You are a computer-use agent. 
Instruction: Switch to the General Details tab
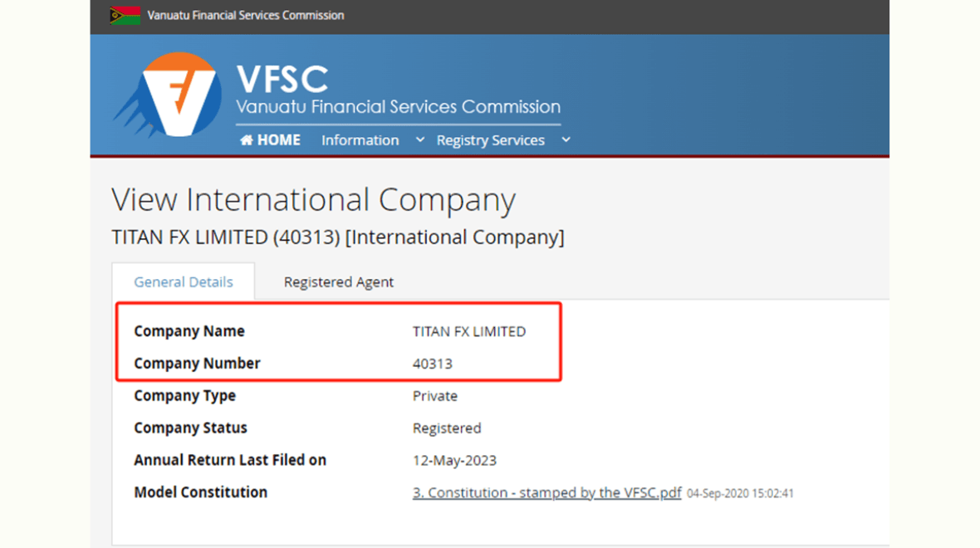[184, 282]
